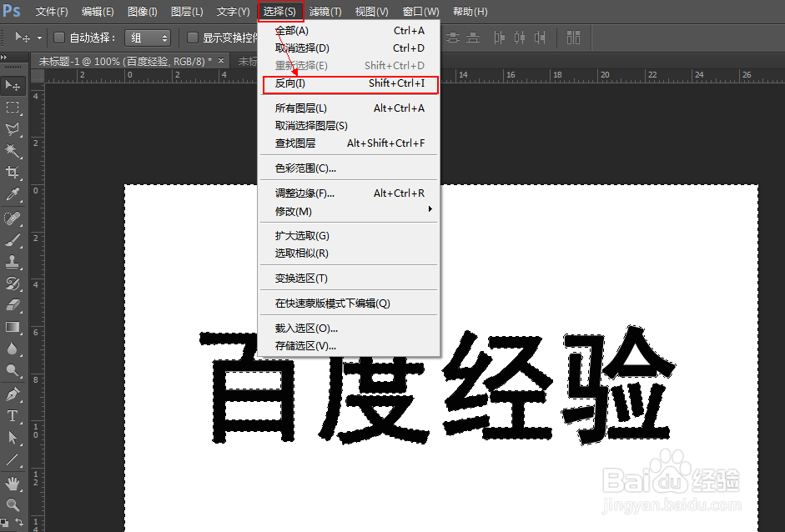
Task: Click the Auto-Align Layers icon
Action: (x=573, y=38)
